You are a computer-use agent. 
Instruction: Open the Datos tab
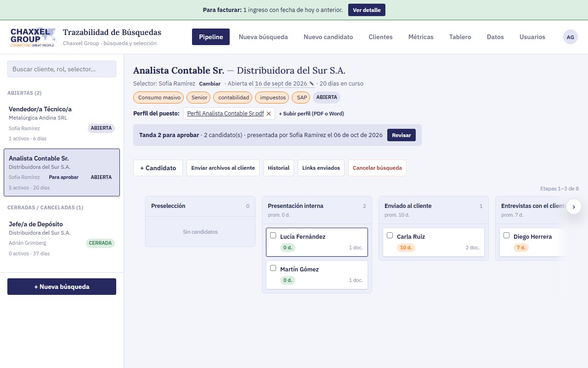tap(495, 37)
